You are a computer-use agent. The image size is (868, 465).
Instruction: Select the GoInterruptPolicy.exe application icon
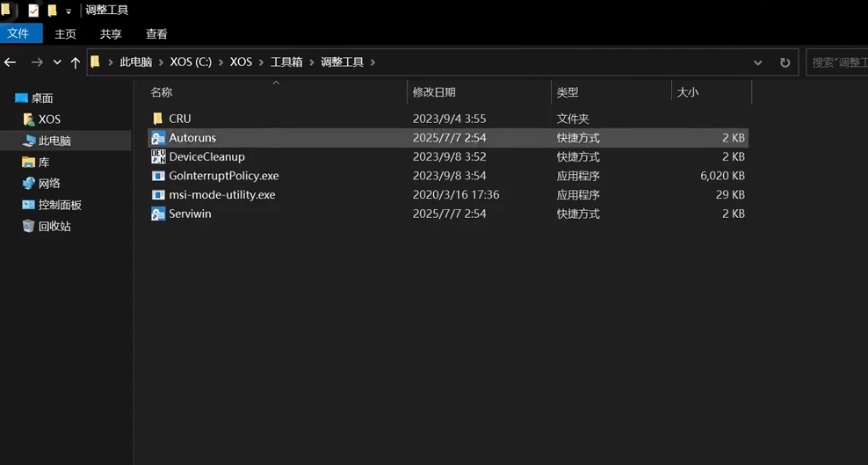click(158, 176)
